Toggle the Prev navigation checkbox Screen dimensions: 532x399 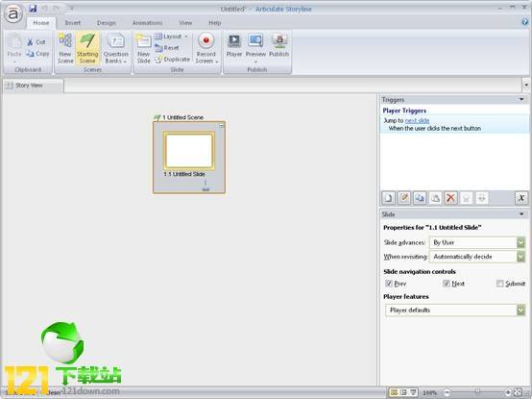[x=389, y=284]
